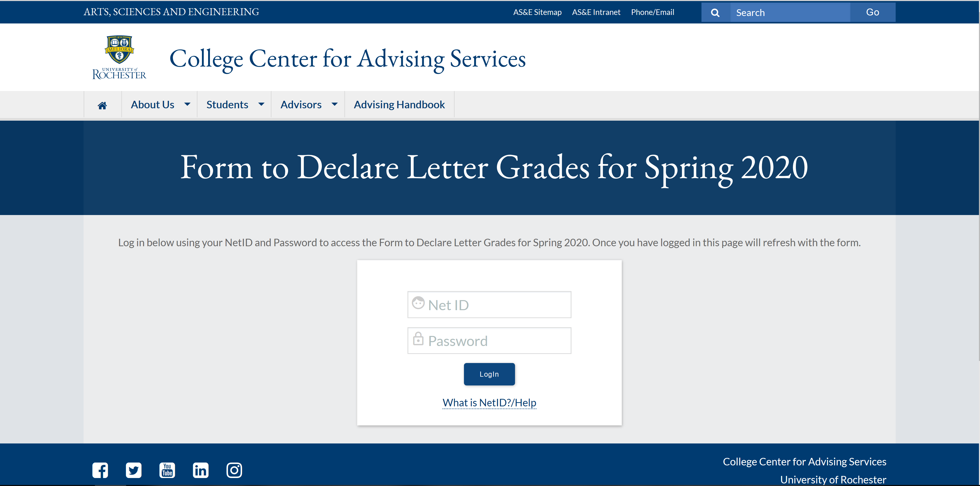980x486 pixels.
Task: Open the Facebook page icon
Action: [100, 470]
